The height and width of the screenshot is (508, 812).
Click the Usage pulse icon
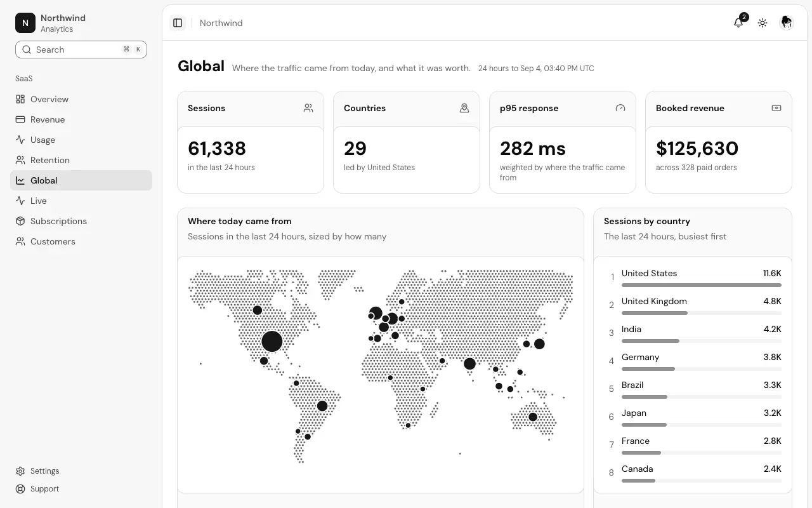point(20,140)
